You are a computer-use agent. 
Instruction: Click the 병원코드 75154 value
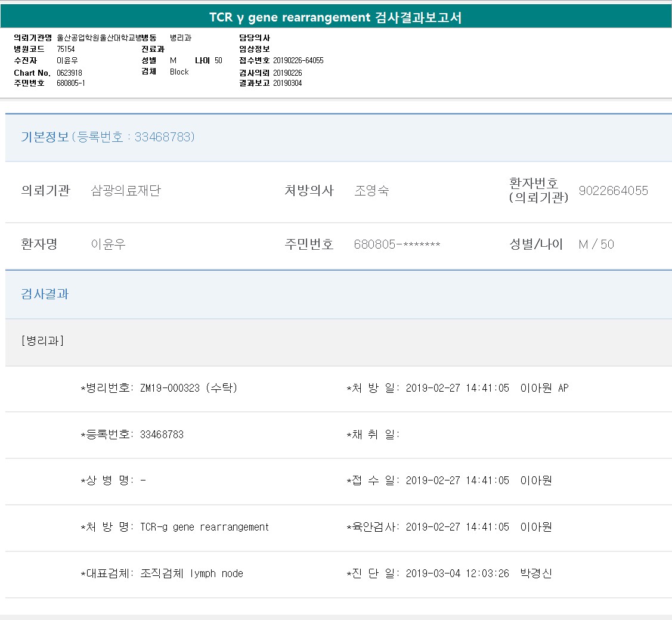[x=66, y=49]
